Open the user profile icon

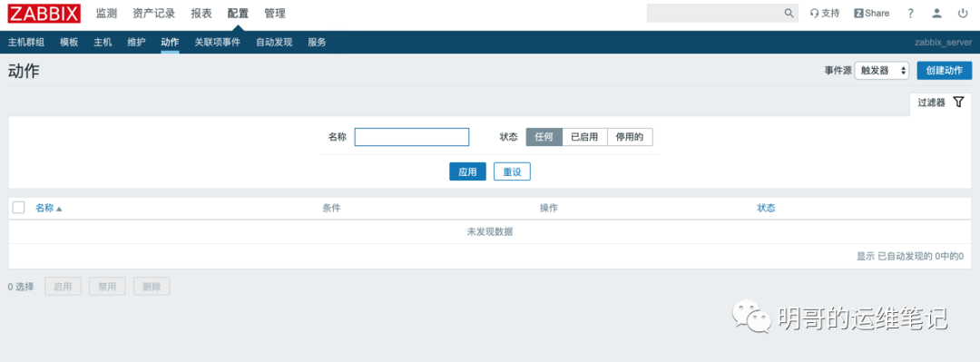click(x=936, y=13)
